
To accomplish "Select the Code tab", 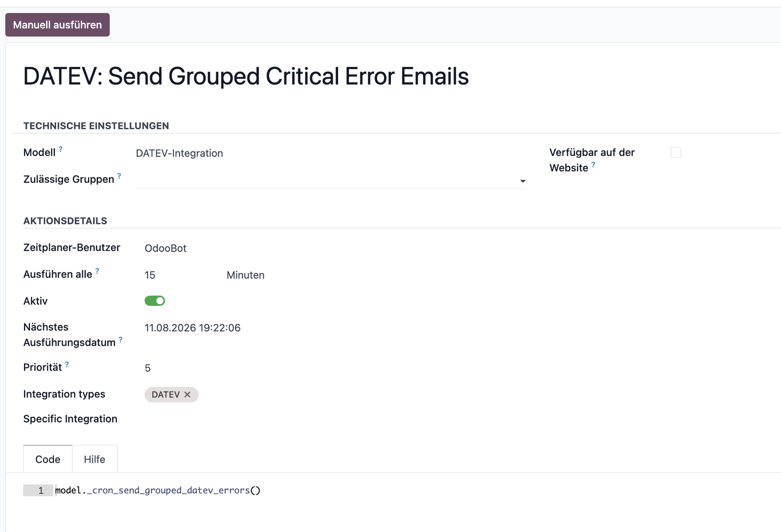I will [48, 459].
